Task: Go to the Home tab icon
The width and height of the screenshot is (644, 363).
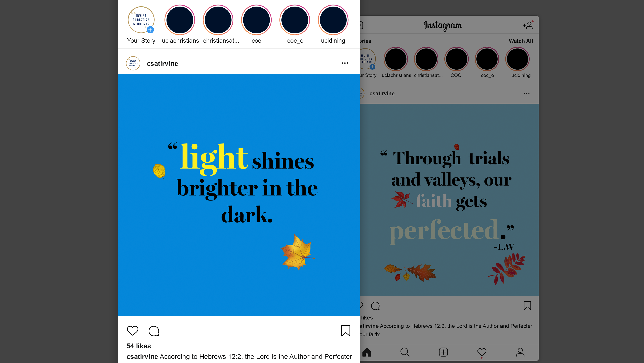Action: [366, 352]
